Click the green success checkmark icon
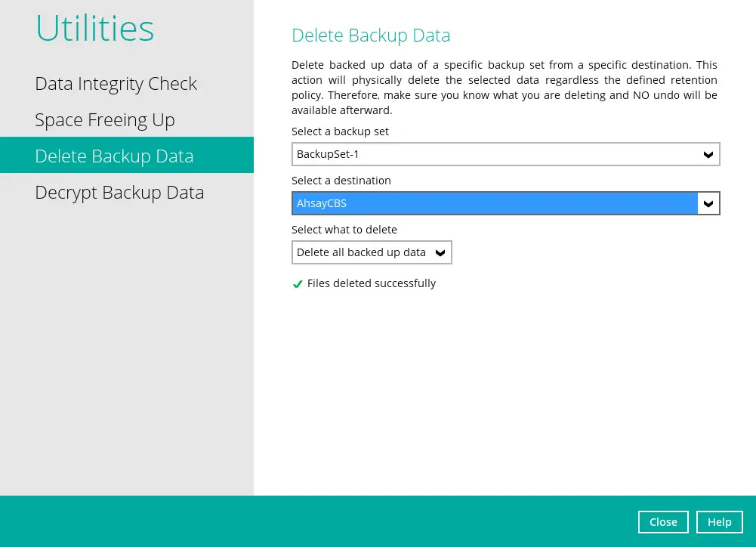 (298, 284)
